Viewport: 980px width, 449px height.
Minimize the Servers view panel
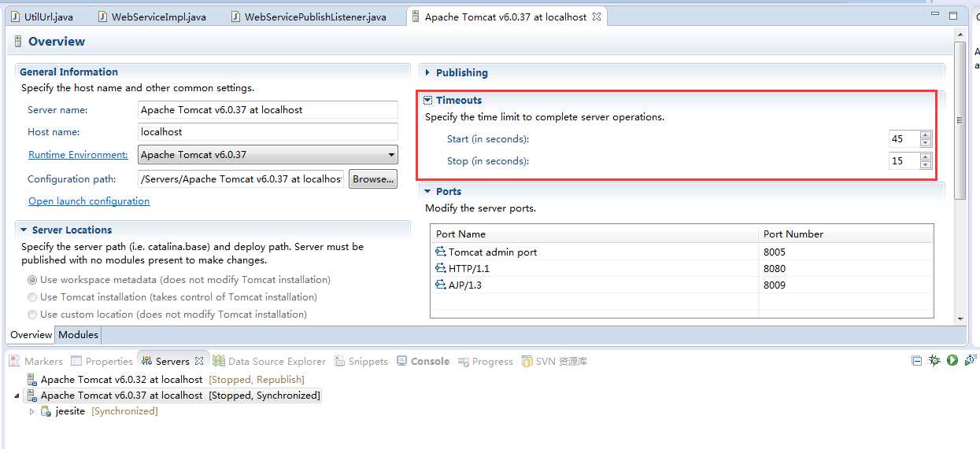point(916,360)
